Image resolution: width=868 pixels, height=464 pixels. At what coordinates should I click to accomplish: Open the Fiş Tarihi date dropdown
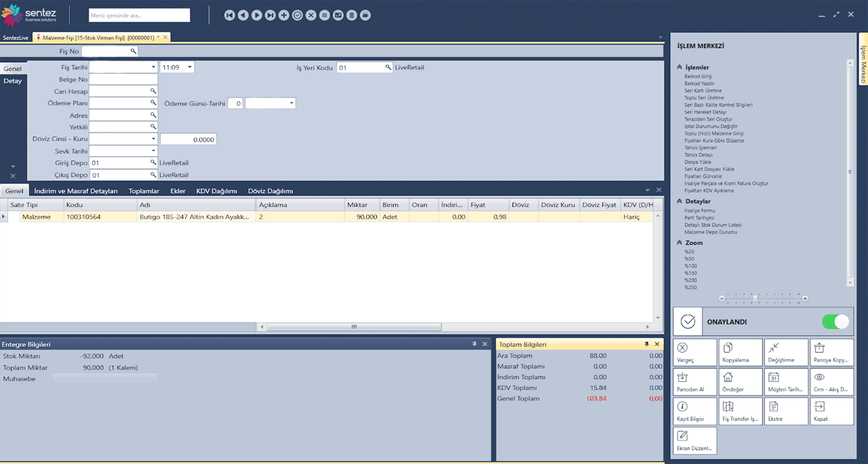point(153,67)
